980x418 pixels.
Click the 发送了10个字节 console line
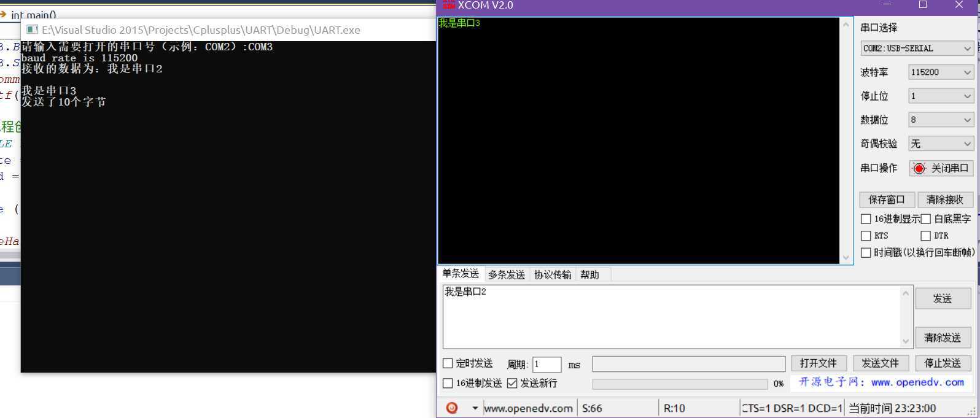(64, 102)
